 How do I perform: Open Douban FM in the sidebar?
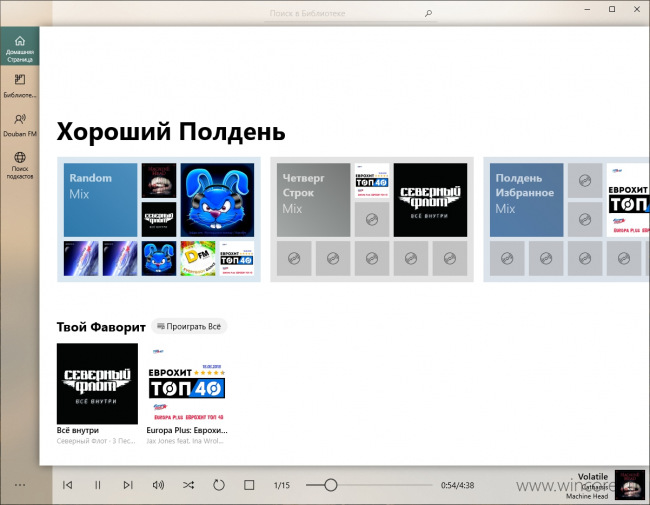[19, 125]
